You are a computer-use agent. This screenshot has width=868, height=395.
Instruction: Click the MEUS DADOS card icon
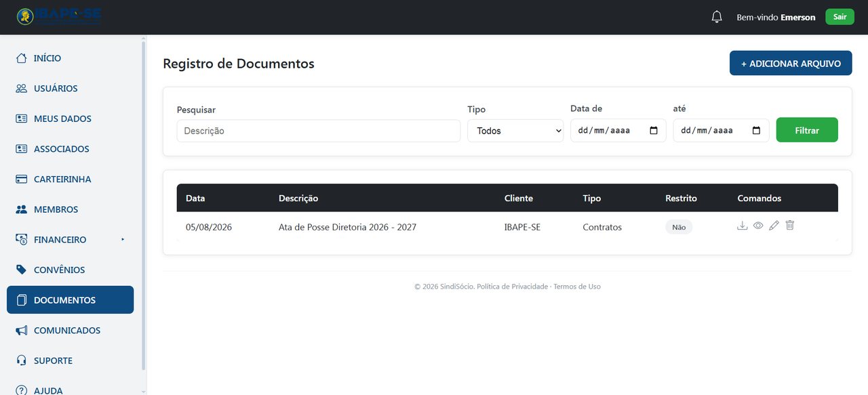(x=22, y=119)
